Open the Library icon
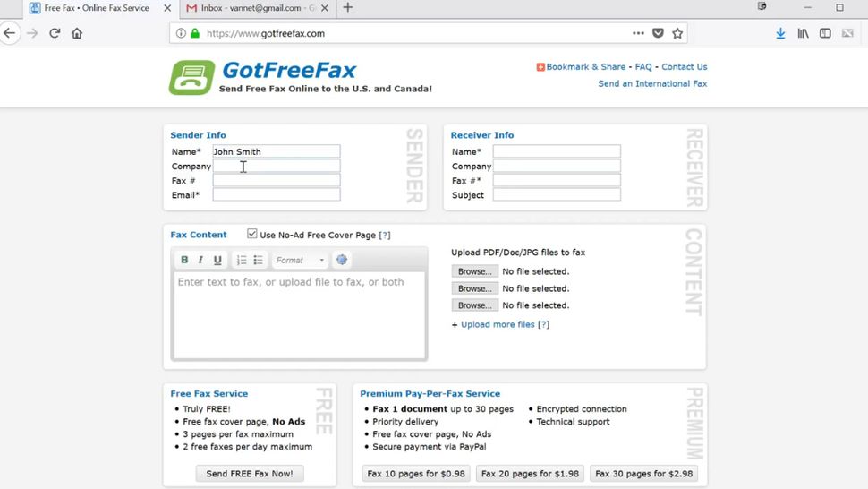The width and height of the screenshot is (868, 489). point(803,33)
